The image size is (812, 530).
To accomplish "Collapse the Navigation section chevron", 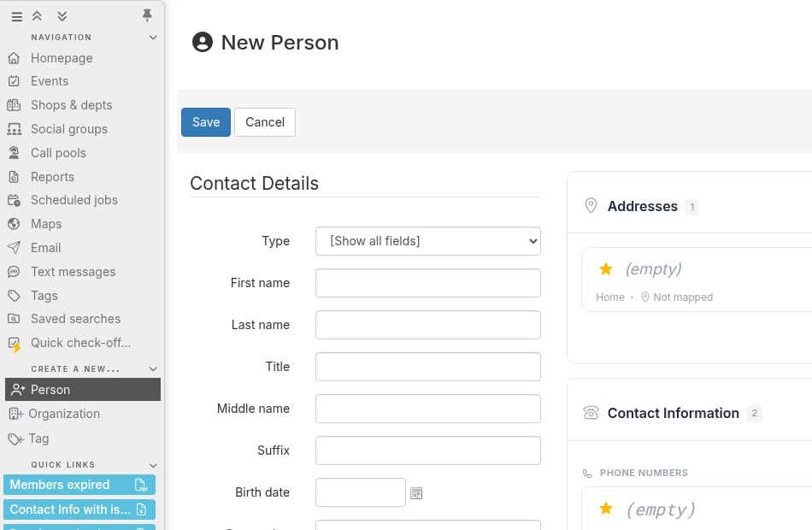I will [x=153, y=38].
